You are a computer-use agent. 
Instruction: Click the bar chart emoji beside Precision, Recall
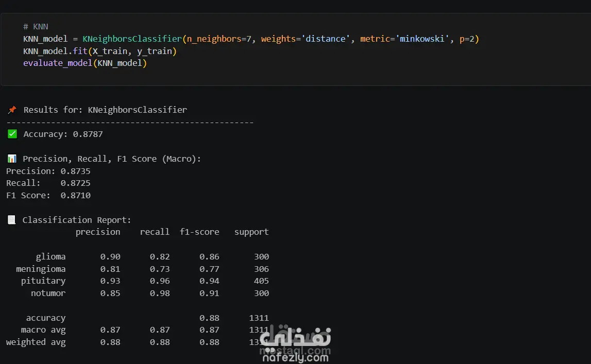[12, 159]
